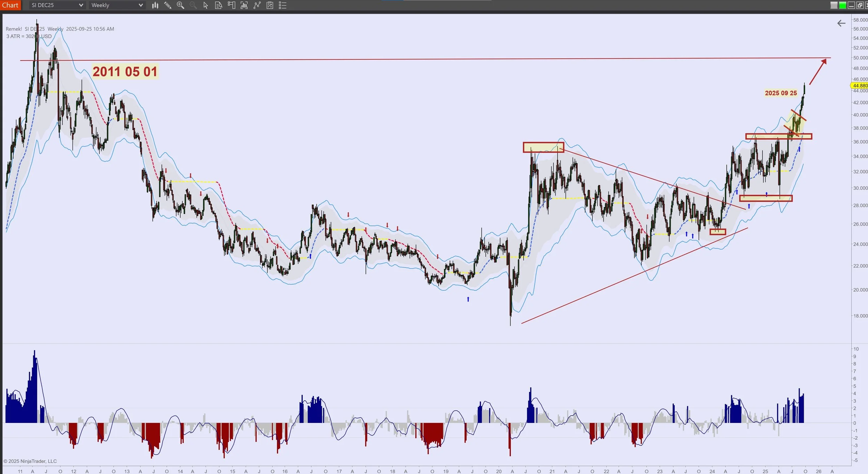Click the Zoom Out magnifier icon
Viewport: 868px width, 474px height.
coord(193,5)
